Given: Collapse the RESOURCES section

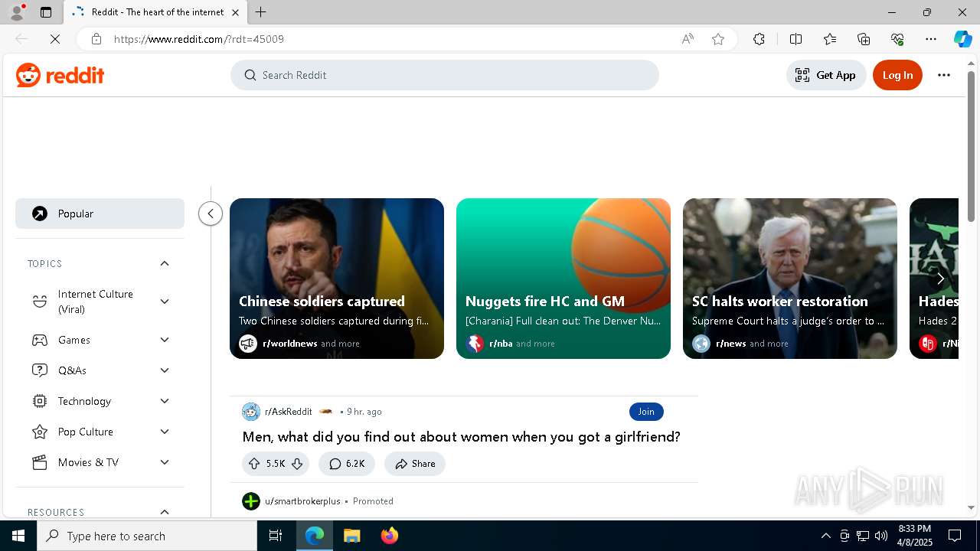Looking at the screenshot, I should coord(165,512).
